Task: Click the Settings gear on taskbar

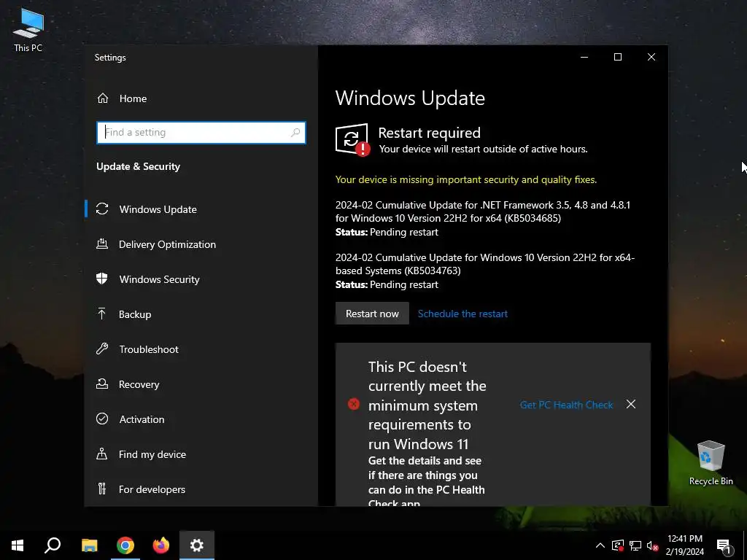Action: 197,545
